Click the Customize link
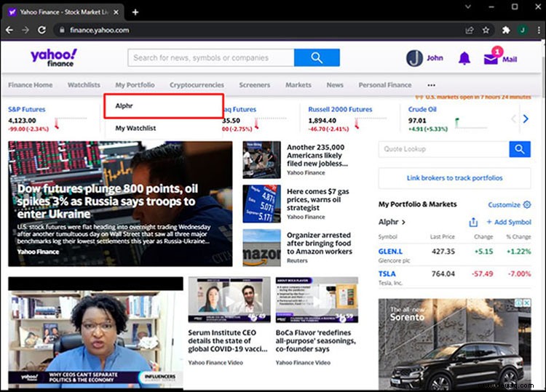This screenshot has height=392, width=546. click(x=504, y=204)
